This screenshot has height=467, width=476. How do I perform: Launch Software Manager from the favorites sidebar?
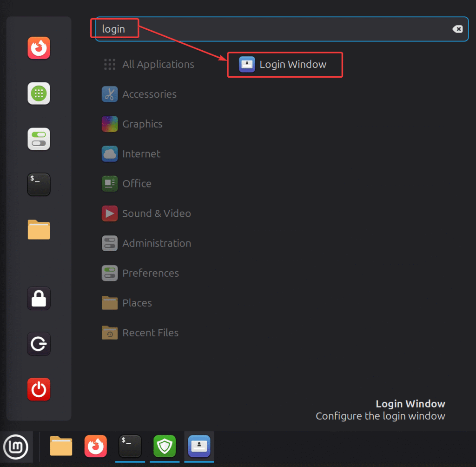pyautogui.click(x=39, y=93)
